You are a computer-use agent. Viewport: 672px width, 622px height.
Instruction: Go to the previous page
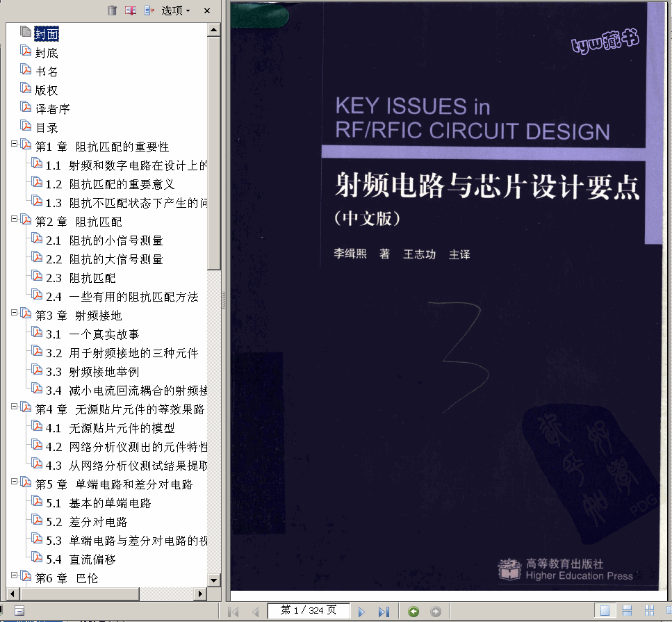(256, 612)
